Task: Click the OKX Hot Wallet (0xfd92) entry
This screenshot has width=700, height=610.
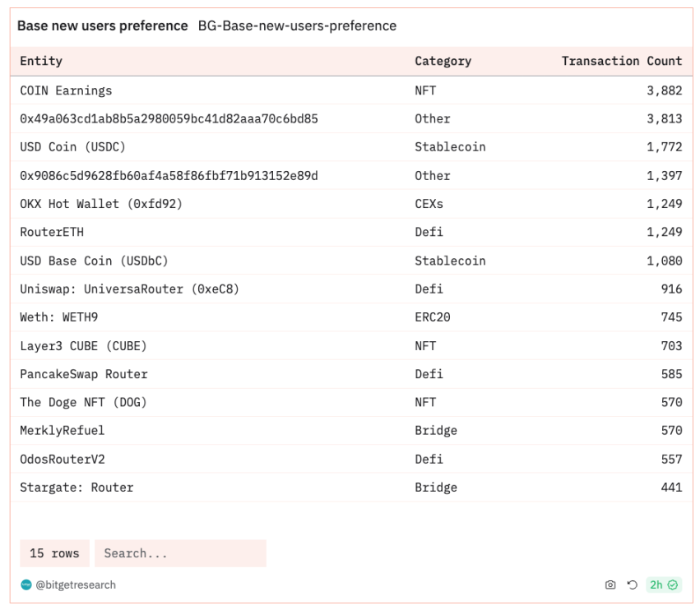Action: (x=101, y=204)
